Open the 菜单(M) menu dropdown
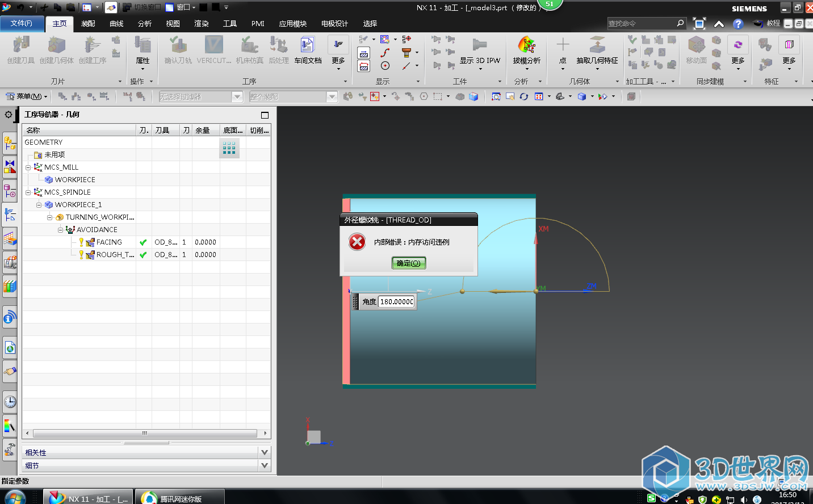The height and width of the screenshot is (504, 813). point(27,96)
